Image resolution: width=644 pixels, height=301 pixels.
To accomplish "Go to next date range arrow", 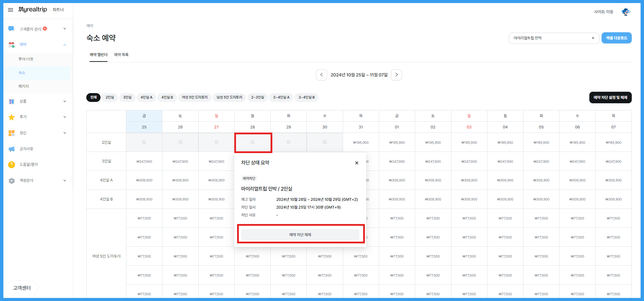I will pyautogui.click(x=396, y=75).
